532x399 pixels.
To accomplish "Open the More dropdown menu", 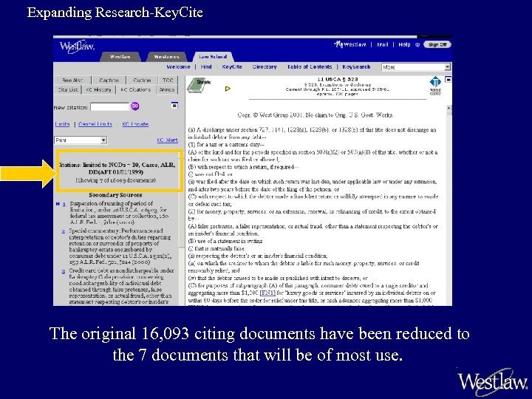I will tap(416, 66).
